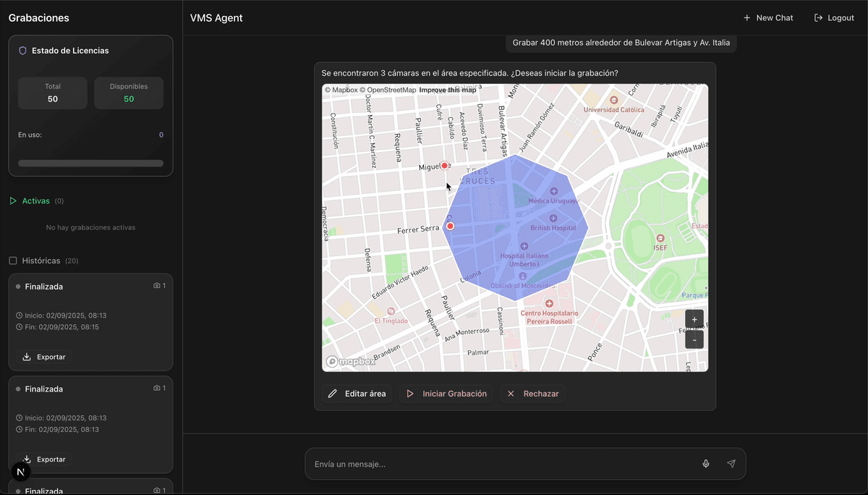The image size is (868, 495).
Task: Click the microphone icon in message bar
Action: tap(705, 463)
